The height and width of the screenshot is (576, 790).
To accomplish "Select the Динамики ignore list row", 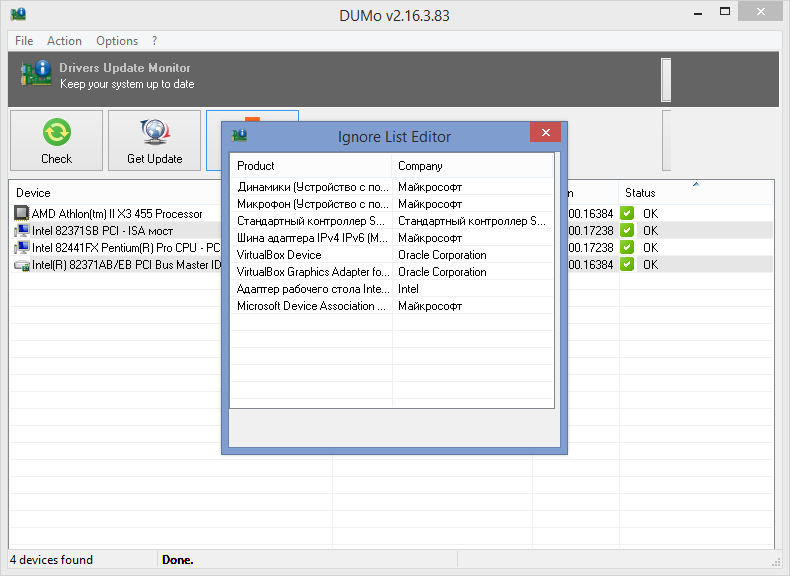I will [x=392, y=187].
